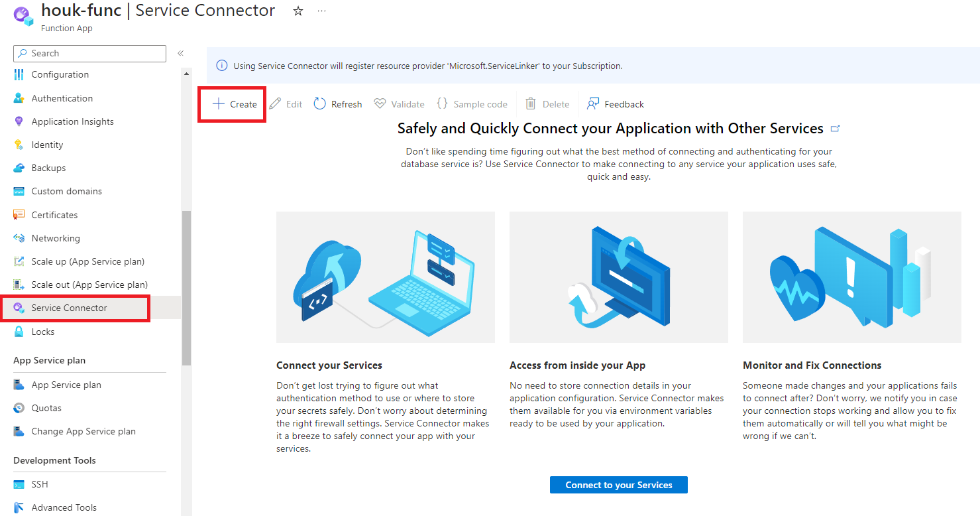Open Sample code from the toolbar

coord(472,103)
